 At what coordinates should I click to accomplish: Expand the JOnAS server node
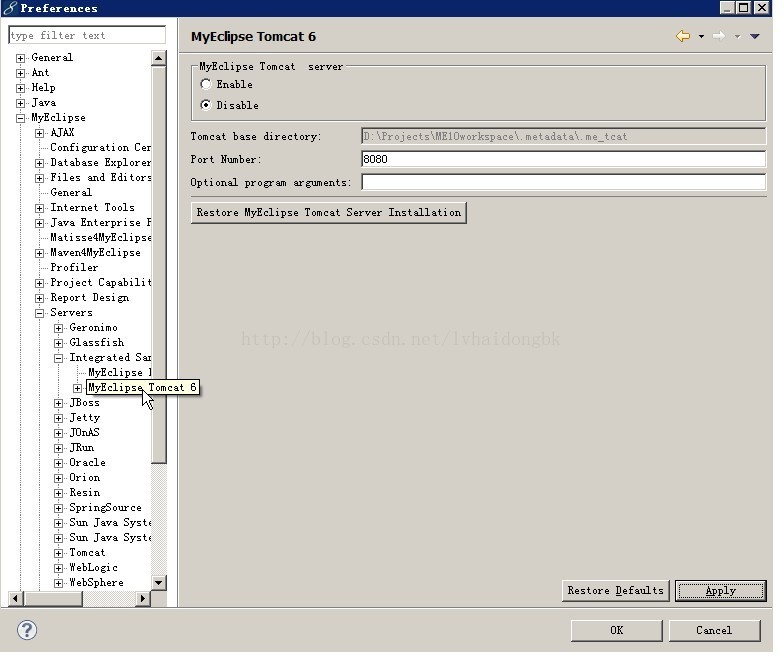click(58, 433)
